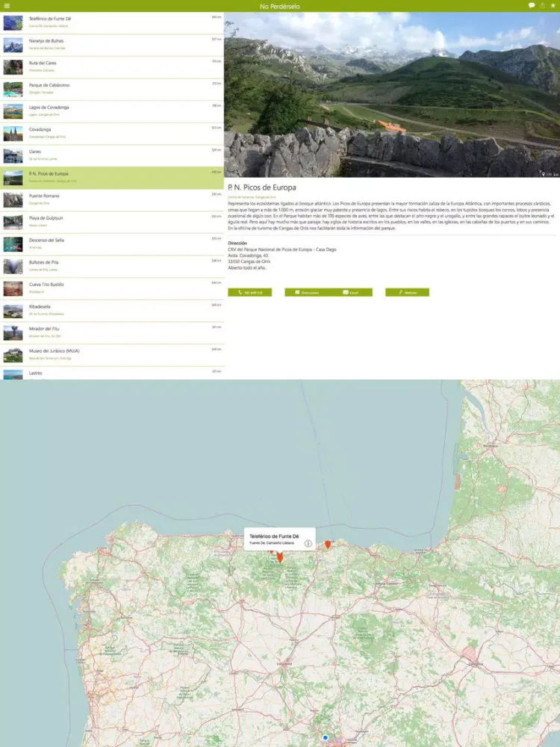This screenshot has width=560, height=747.
Task: Select Puente Romano entry
Action: point(112,200)
